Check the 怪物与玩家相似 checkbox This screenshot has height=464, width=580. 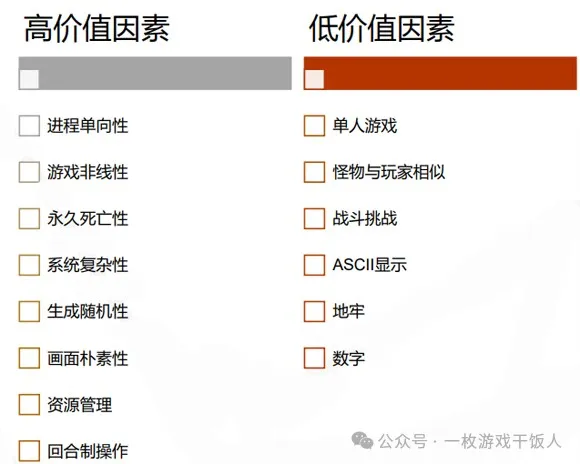coord(314,172)
